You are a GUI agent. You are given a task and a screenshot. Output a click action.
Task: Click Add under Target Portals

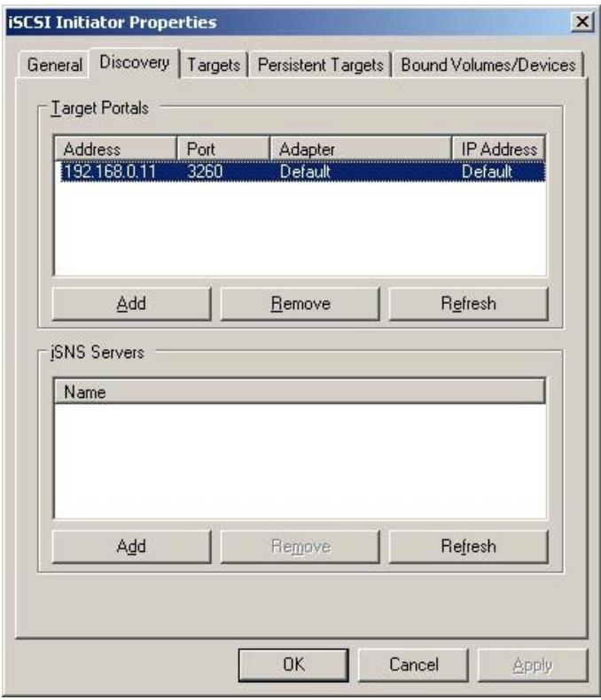(x=131, y=304)
